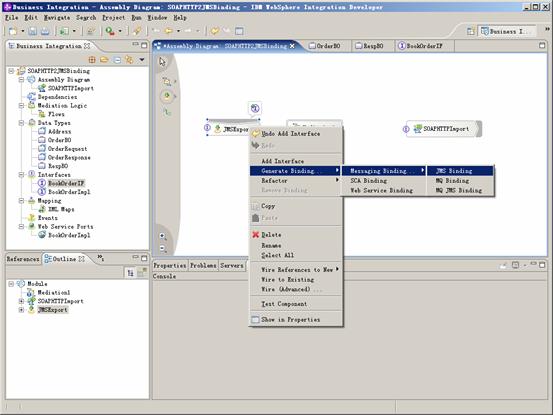Choose SCA Binding option
This screenshot has height=415, width=553.
point(384,181)
